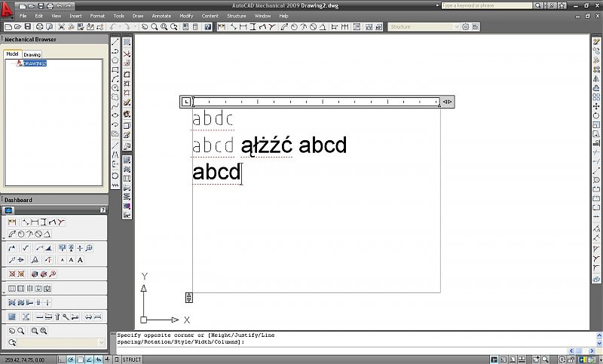Open the Help menu

tap(284, 16)
